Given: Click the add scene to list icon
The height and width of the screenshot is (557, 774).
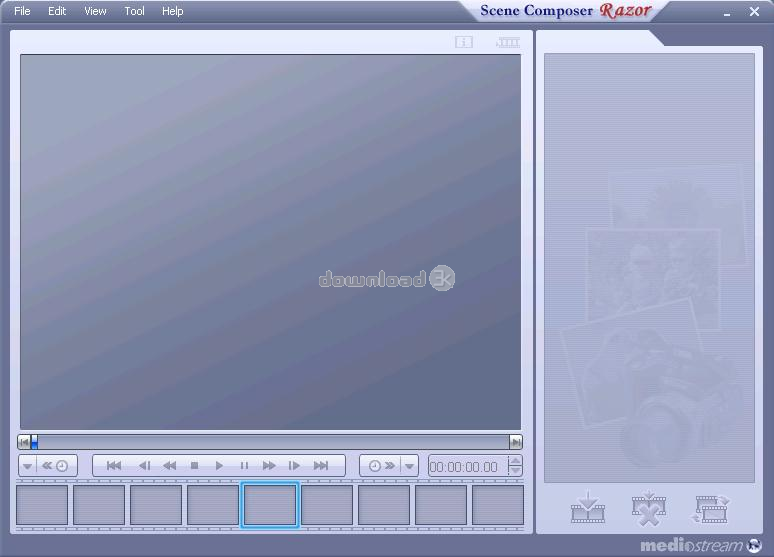Looking at the screenshot, I should 587,508.
